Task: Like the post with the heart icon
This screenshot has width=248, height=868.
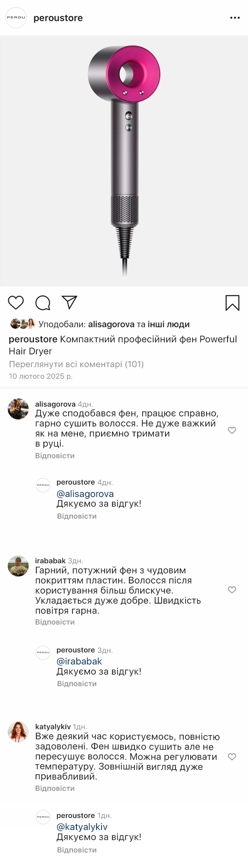Action: (16, 302)
